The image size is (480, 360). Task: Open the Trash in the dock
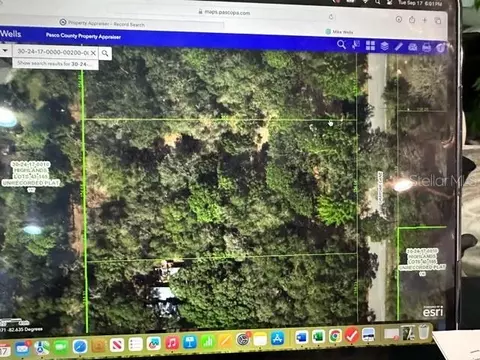(423, 332)
